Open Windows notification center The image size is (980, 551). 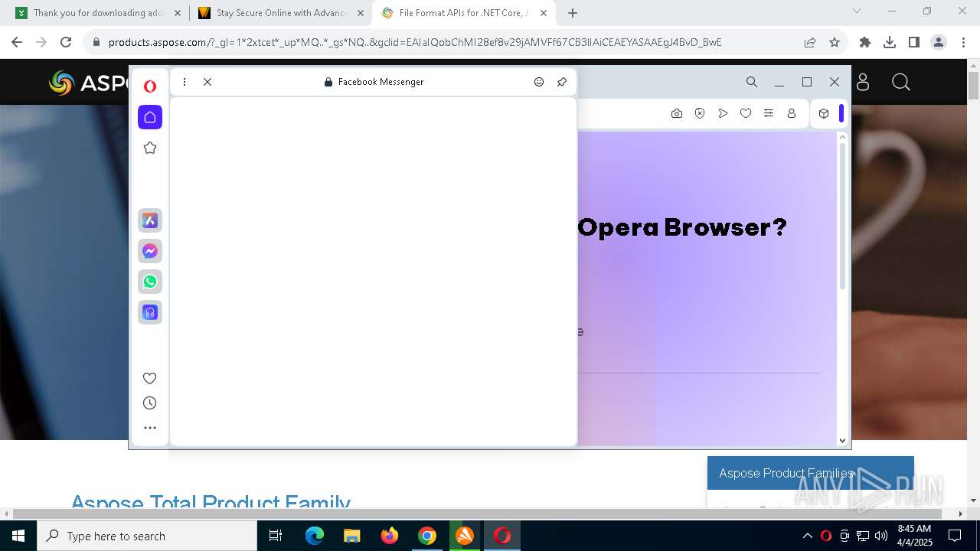(955, 536)
